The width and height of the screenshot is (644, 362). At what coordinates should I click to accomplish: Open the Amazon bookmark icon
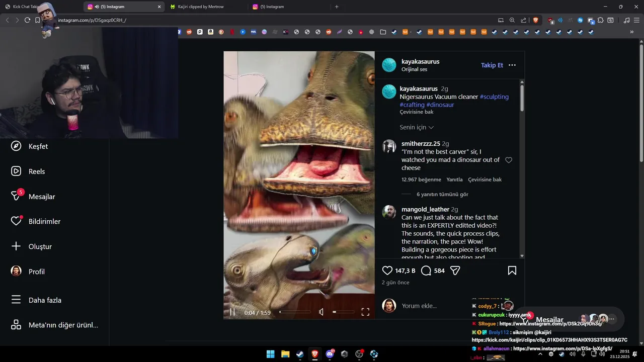[x=210, y=32]
